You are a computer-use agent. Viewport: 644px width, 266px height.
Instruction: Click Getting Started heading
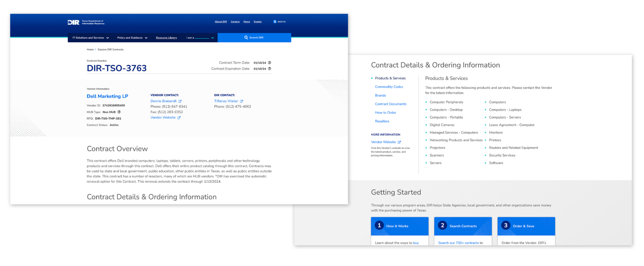pos(396,192)
